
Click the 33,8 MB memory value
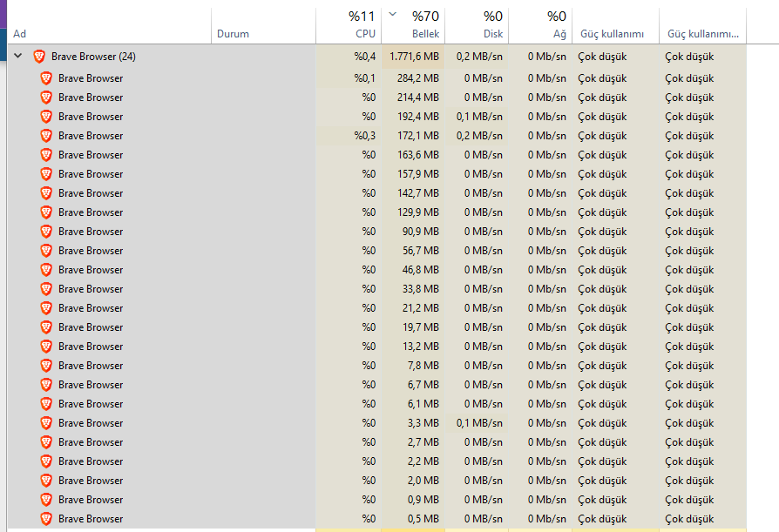[x=421, y=289]
